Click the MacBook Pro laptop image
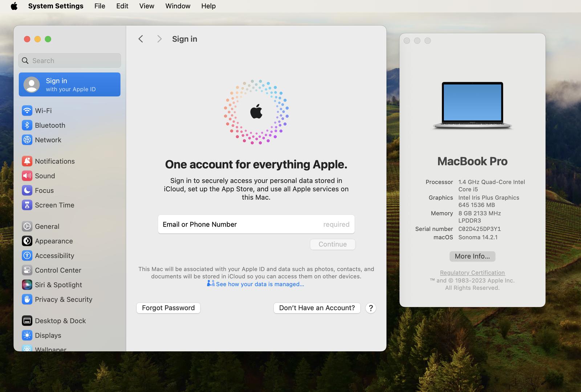This screenshot has height=392, width=581. point(472,106)
